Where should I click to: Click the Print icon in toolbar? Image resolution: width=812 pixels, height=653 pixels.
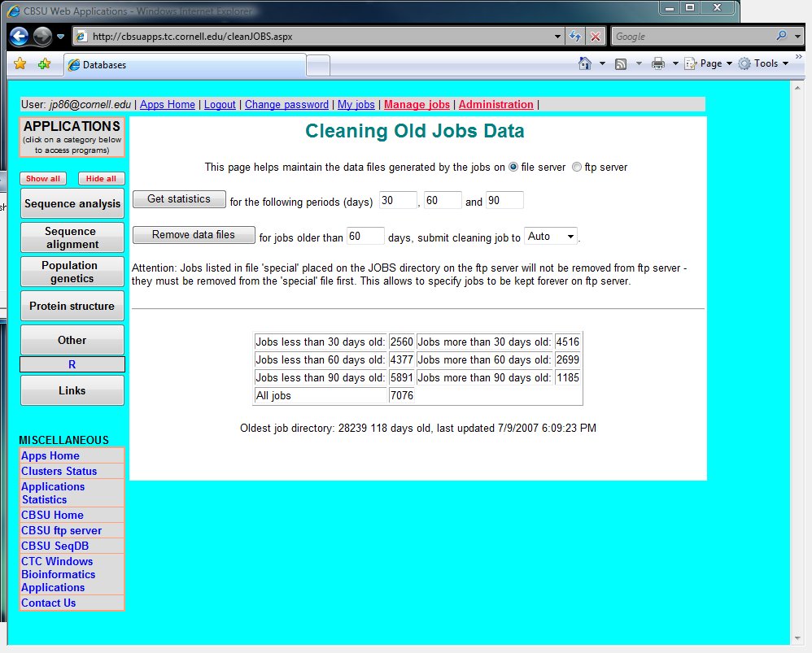pos(658,63)
